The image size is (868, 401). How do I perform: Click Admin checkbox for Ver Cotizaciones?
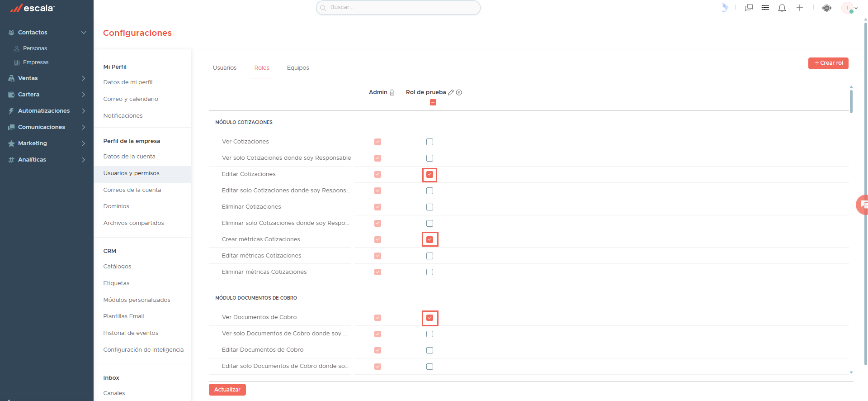point(377,142)
